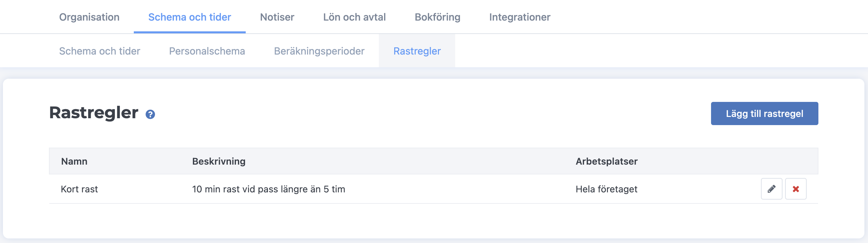The image size is (868, 243).
Task: Open the Bokföring tab
Action: (437, 17)
